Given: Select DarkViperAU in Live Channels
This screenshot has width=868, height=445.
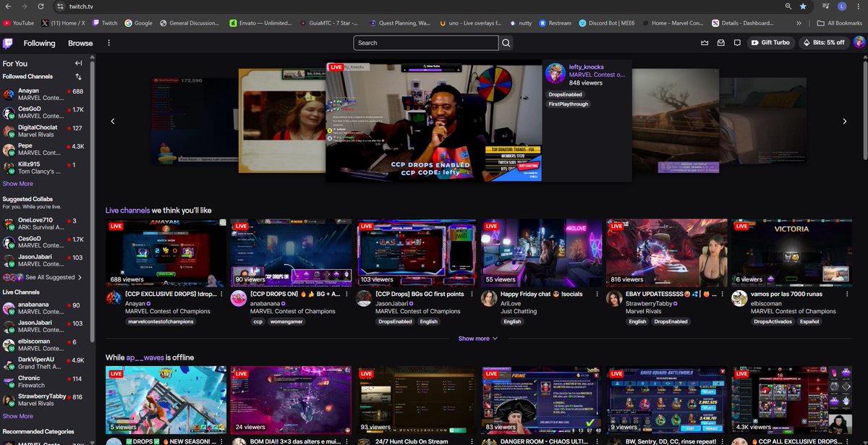Looking at the screenshot, I should [x=45, y=363].
